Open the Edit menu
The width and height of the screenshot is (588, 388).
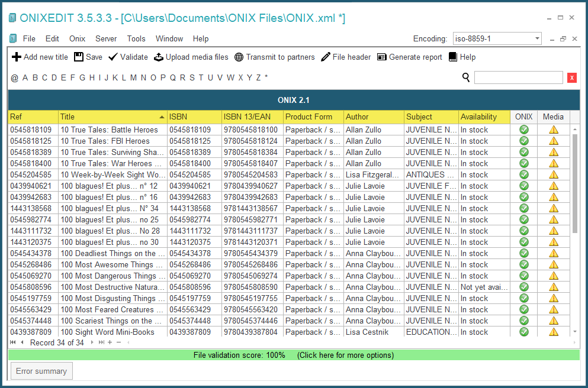52,38
